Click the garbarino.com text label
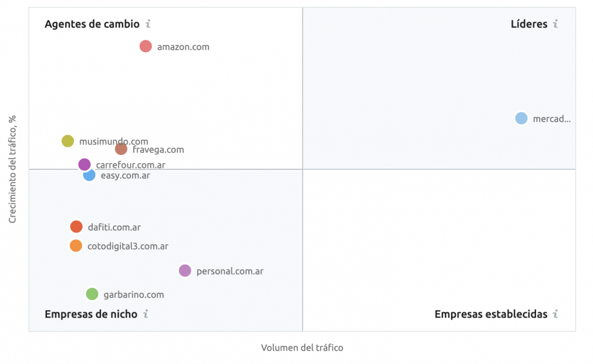593x364 pixels. point(134,295)
